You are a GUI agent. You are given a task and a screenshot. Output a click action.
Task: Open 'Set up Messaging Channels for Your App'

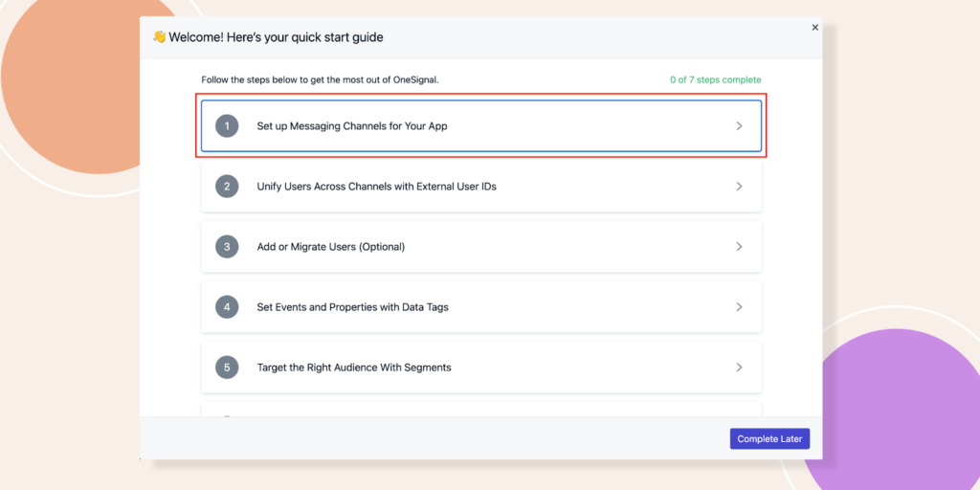pyautogui.click(x=351, y=126)
